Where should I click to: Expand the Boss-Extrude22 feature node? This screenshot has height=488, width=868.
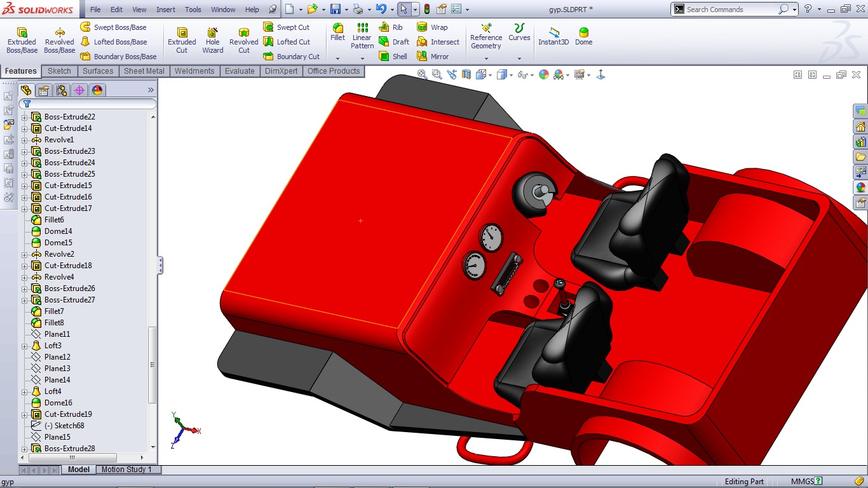25,117
